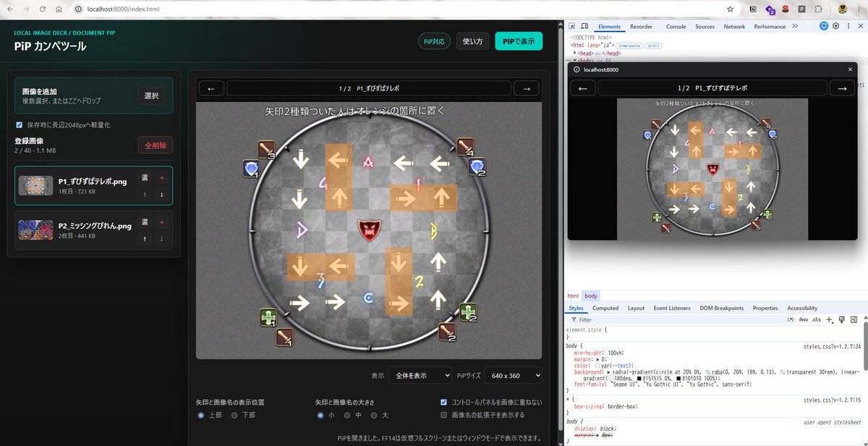Click the PiP対応 status badge
This screenshot has height=446, width=868.
pos(434,41)
